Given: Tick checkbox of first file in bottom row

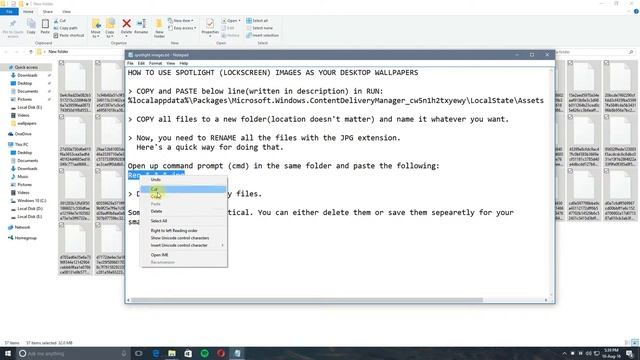Looking at the screenshot, I should click(61, 225).
